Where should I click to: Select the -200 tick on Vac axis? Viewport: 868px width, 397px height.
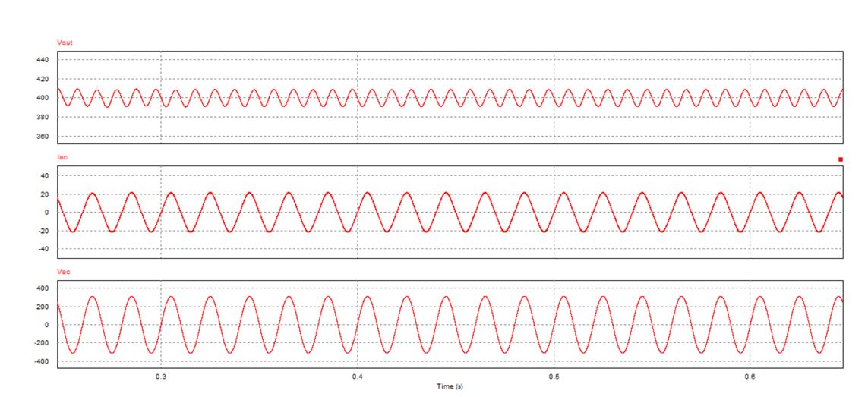[x=40, y=343]
